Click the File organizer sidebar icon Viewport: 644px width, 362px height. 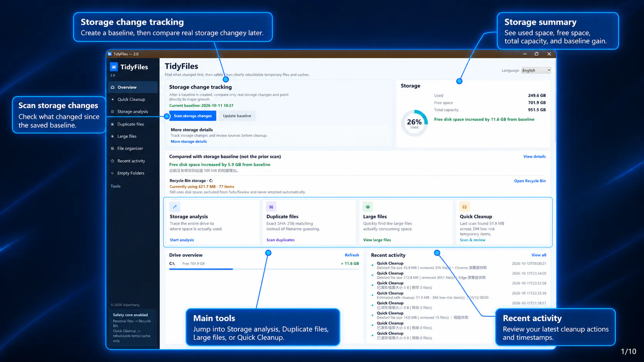[x=112, y=148]
